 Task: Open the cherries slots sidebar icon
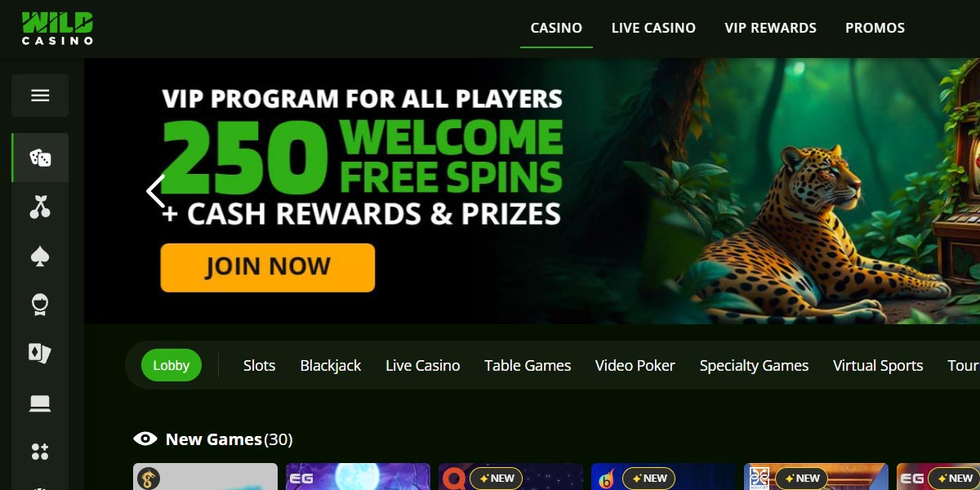click(x=40, y=207)
